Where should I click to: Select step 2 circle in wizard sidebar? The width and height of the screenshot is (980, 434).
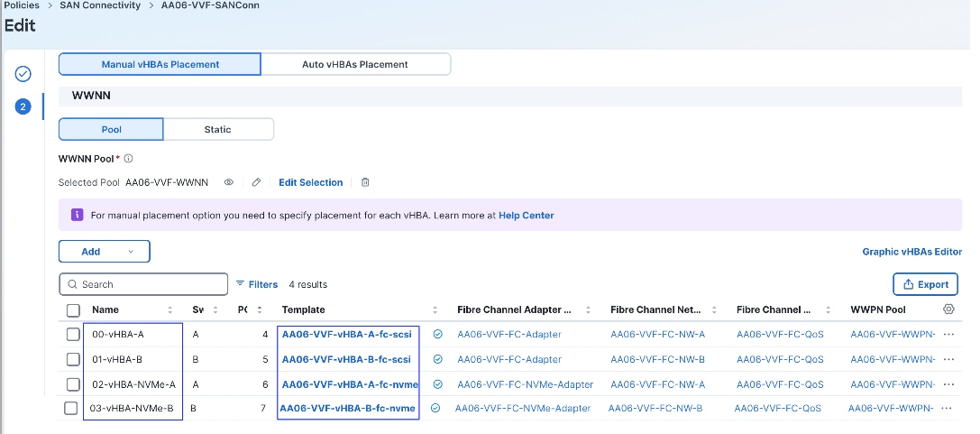point(23,106)
